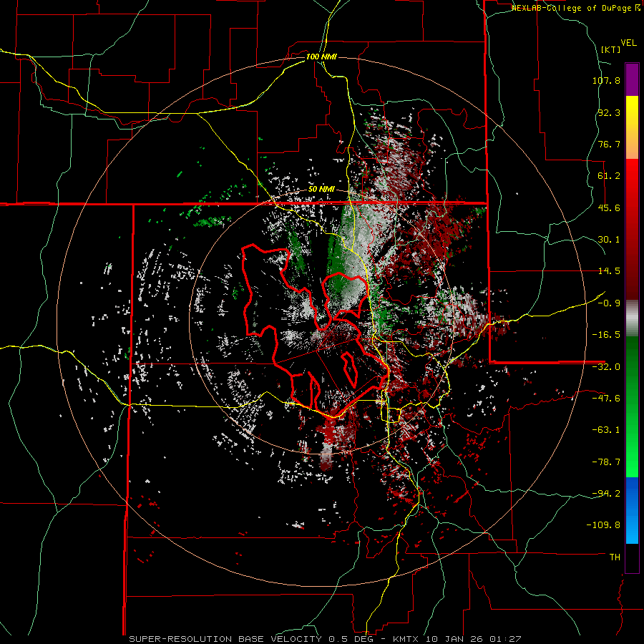Viewport: 644px width, 644px height.
Task: Click the 76.7 velocity scale value
Action: (609, 144)
